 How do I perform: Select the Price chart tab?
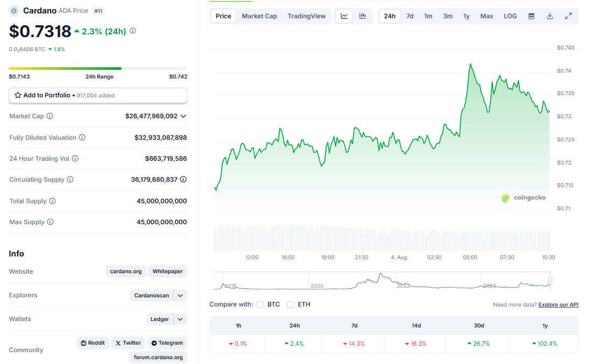[223, 16]
